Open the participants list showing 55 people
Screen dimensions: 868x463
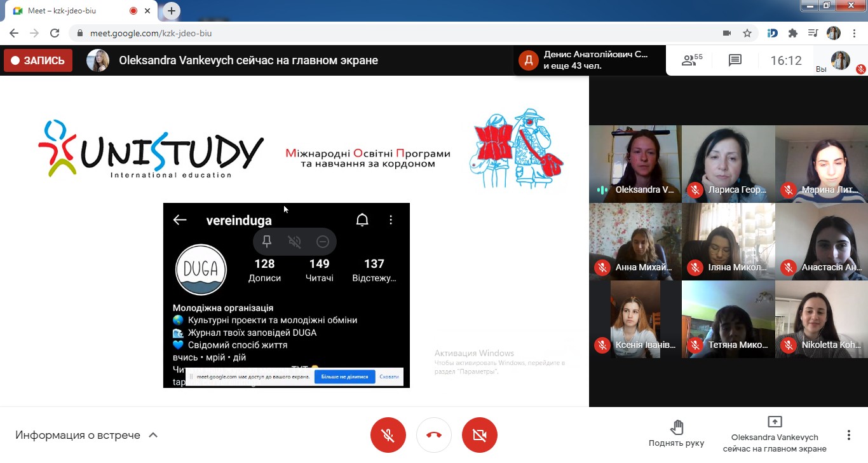692,60
